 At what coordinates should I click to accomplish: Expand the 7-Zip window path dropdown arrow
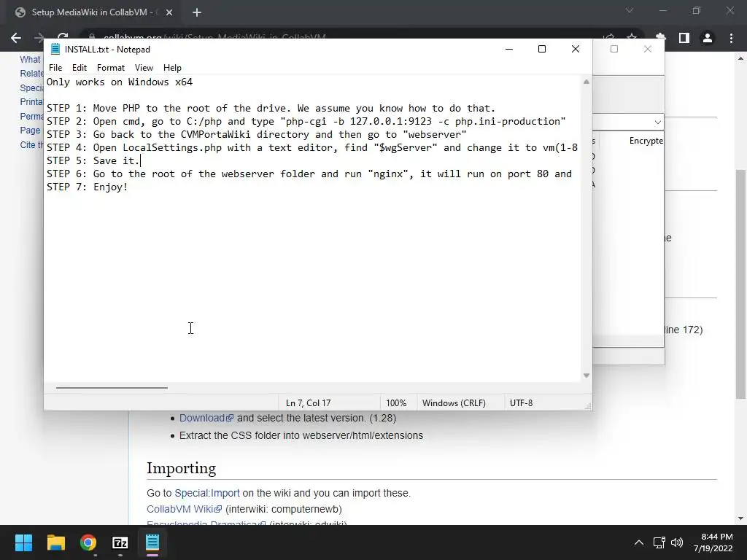tap(657, 122)
